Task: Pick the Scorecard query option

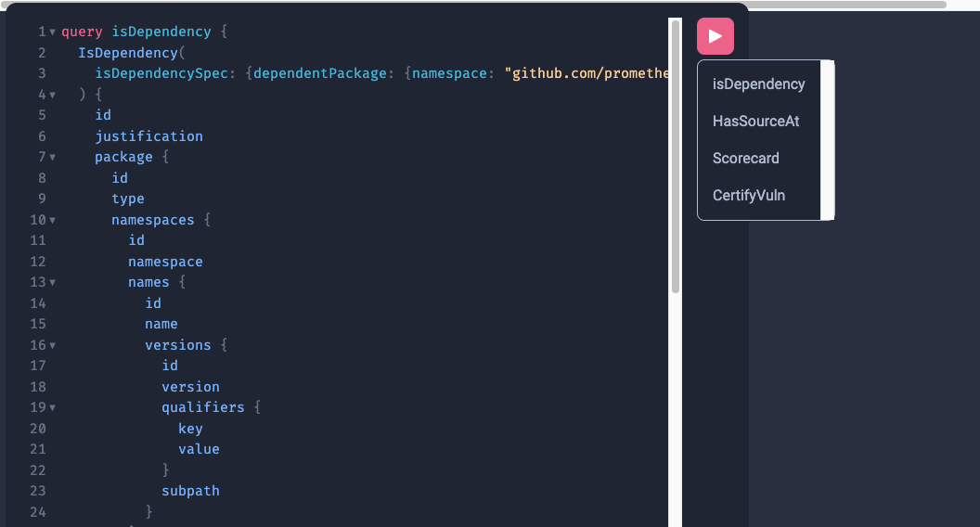Action: pos(745,159)
